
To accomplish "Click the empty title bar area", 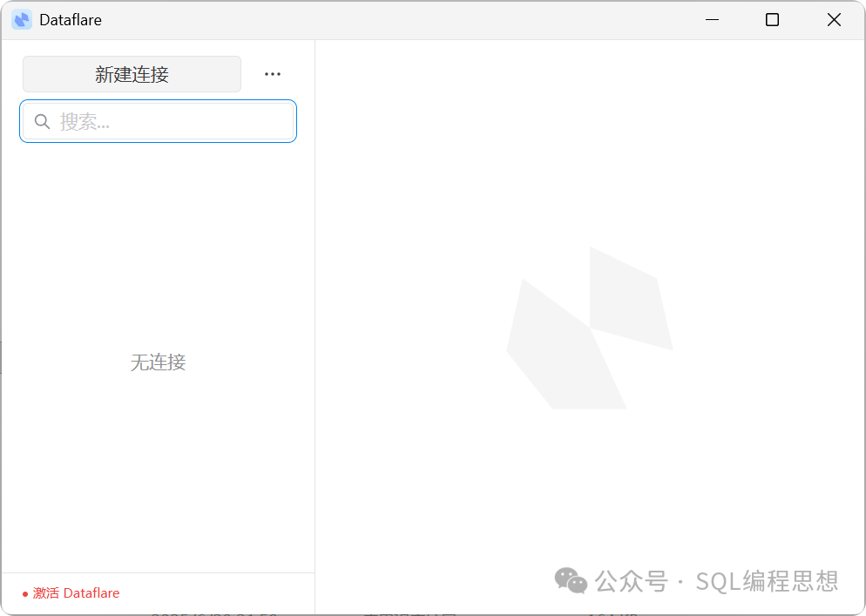I will [x=392, y=20].
